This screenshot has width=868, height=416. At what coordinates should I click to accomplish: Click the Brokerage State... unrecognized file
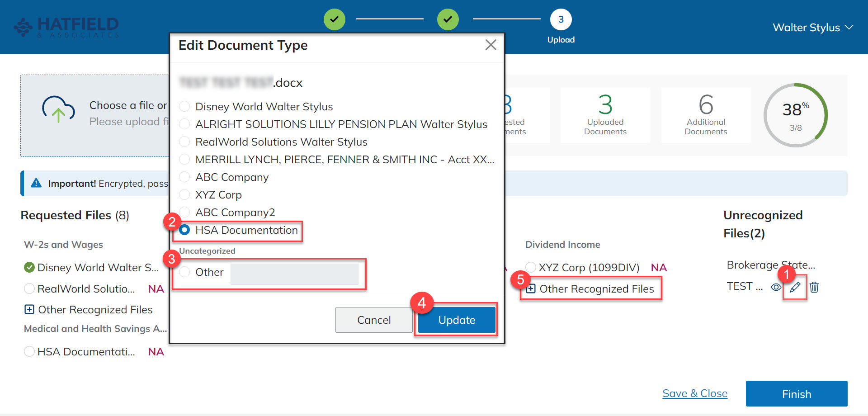click(771, 265)
